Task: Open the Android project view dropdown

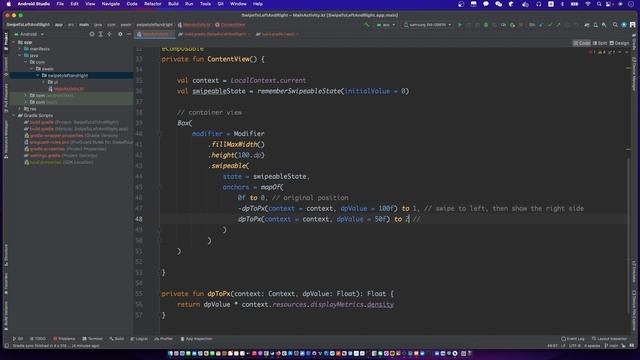Action: click(x=29, y=34)
